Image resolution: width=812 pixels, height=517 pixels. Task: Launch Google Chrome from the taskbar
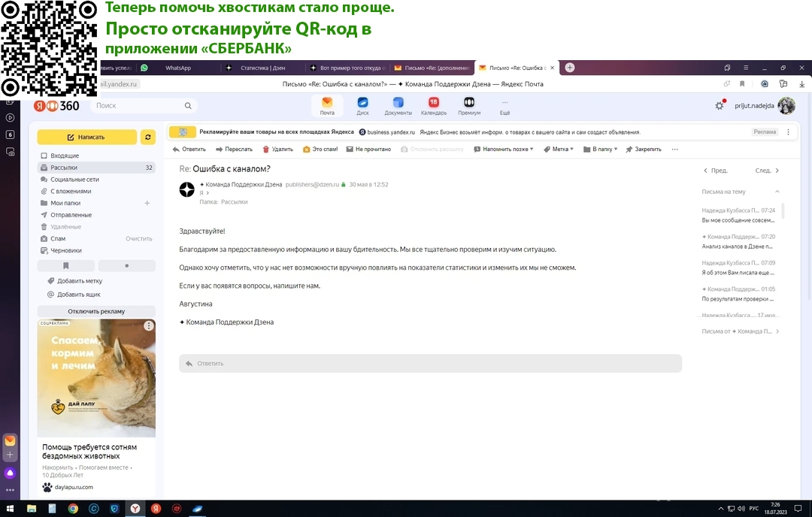tap(73, 509)
